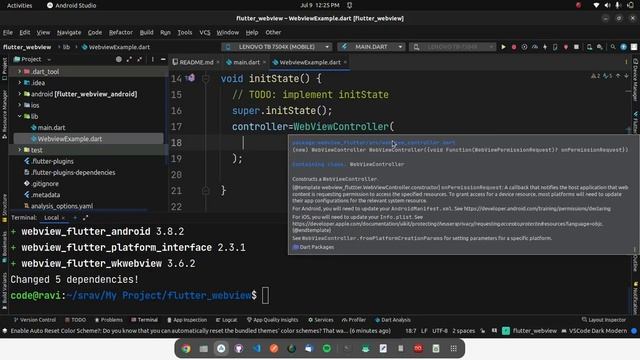Click the 18:7 caret position indicator
Screen dimensions: 640x360
pyautogui.click(x=411, y=331)
